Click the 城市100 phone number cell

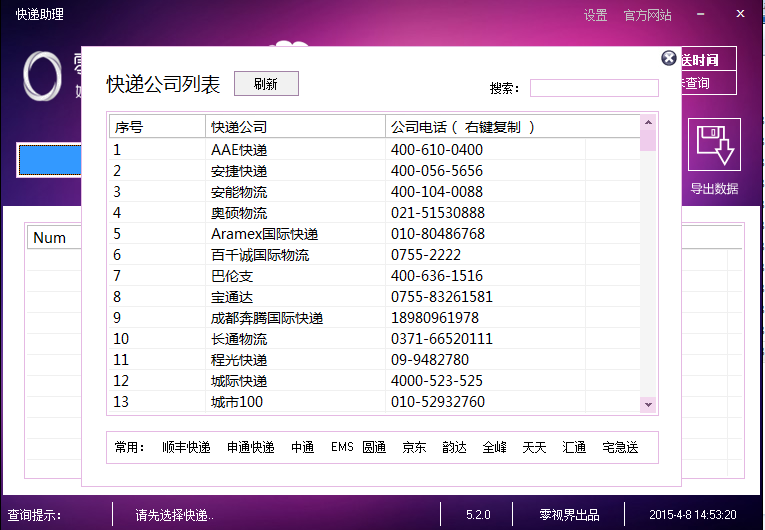[438, 402]
